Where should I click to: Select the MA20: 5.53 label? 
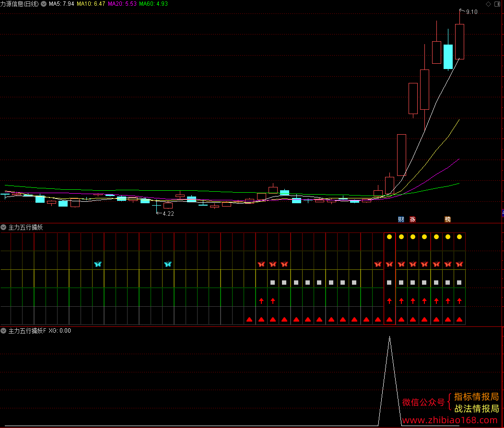(x=122, y=4)
